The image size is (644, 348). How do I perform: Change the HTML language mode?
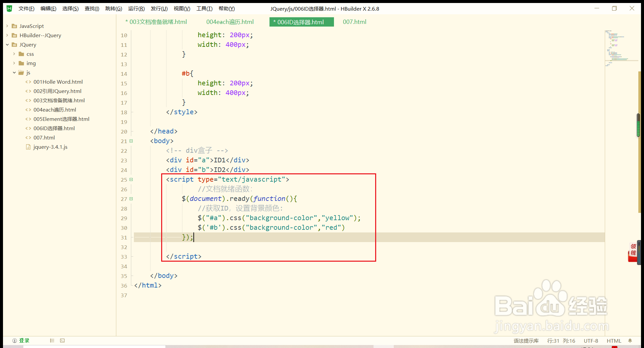point(614,341)
